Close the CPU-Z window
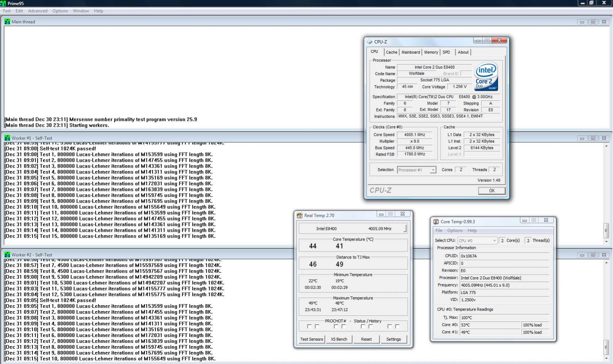Image resolution: width=613 pixels, height=364 pixels. [499, 40]
